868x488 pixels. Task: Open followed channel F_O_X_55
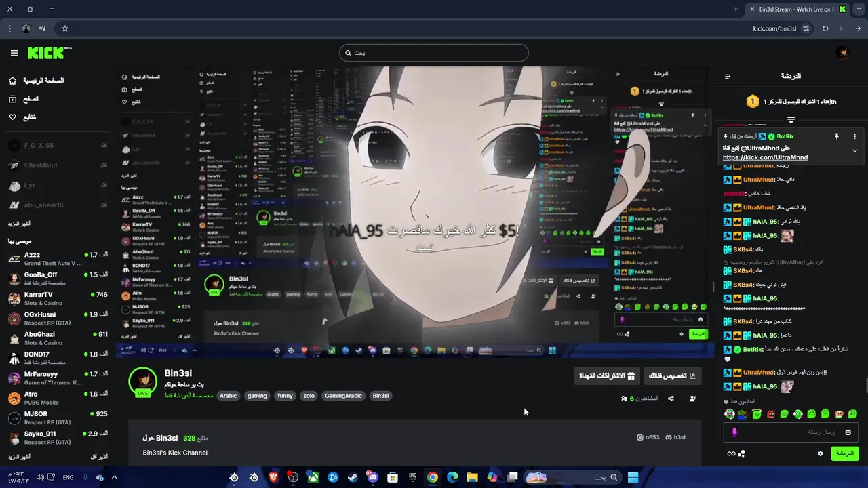point(58,146)
